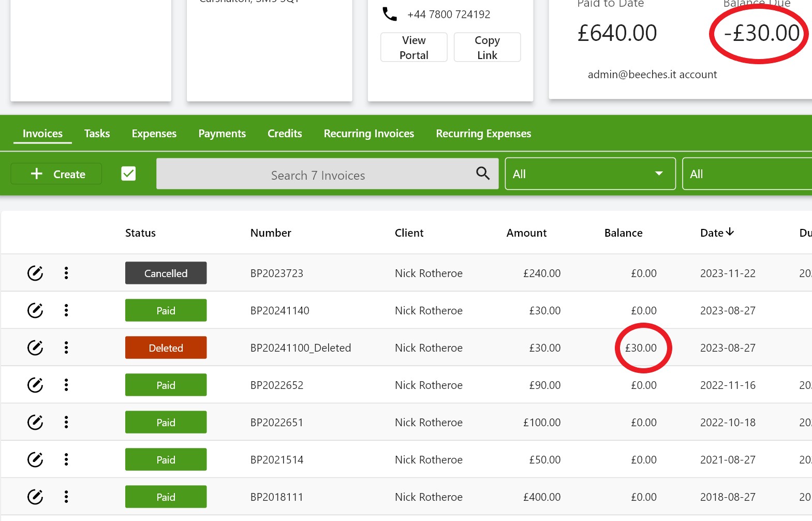The width and height of the screenshot is (812, 521).
Task: Click the 2018-08-27 date cell
Action: click(x=728, y=497)
